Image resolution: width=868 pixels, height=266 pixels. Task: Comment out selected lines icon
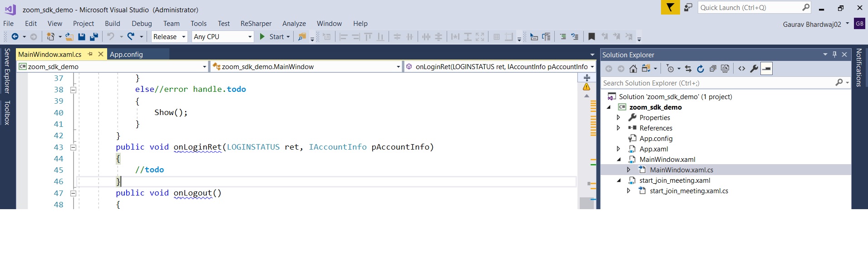(x=563, y=37)
